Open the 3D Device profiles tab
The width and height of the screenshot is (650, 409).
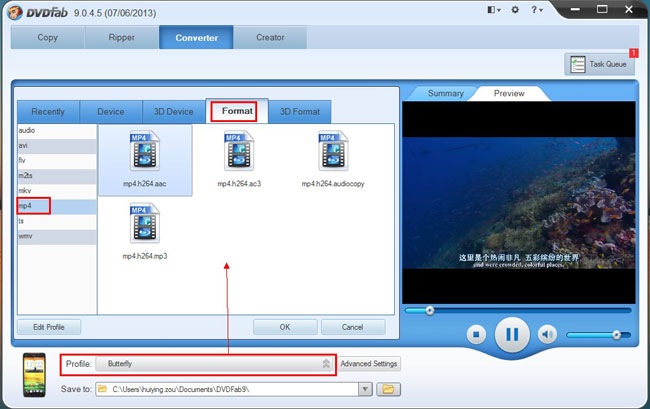pyautogui.click(x=174, y=111)
